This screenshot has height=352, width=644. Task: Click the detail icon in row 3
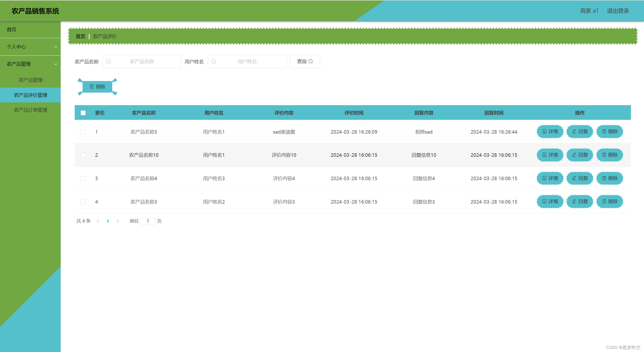pyautogui.click(x=544, y=178)
